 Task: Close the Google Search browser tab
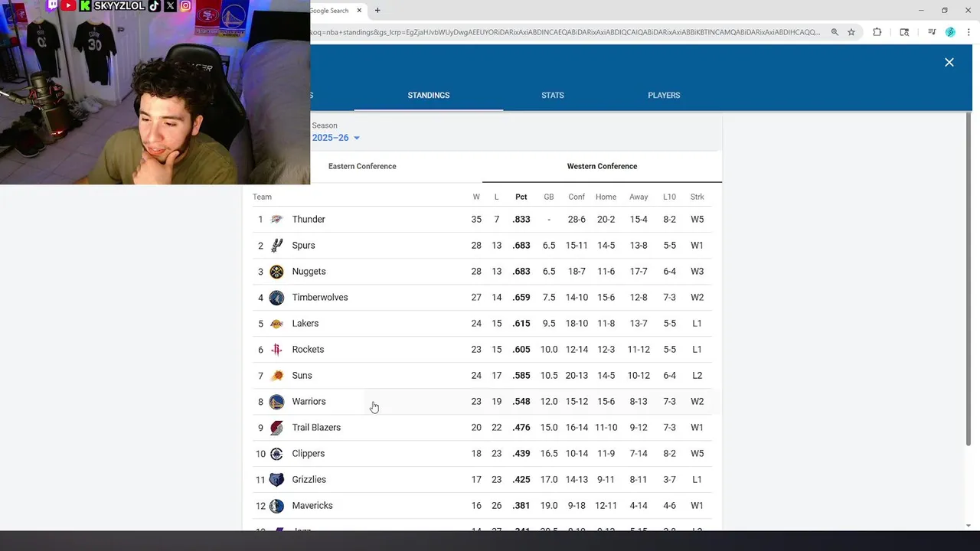click(x=359, y=11)
